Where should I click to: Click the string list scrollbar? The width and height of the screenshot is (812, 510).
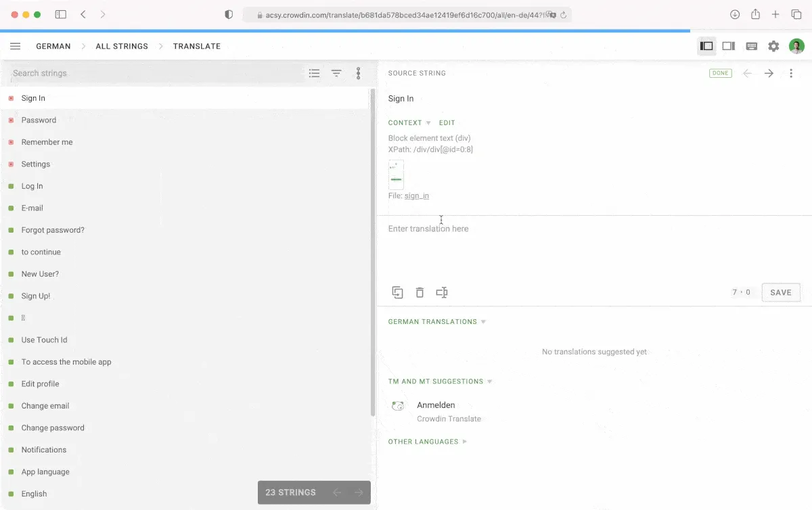coord(372,250)
